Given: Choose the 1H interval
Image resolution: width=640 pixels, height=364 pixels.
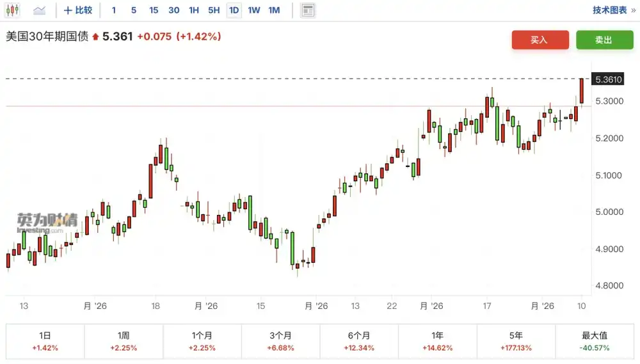Looking at the screenshot, I should point(194,10).
